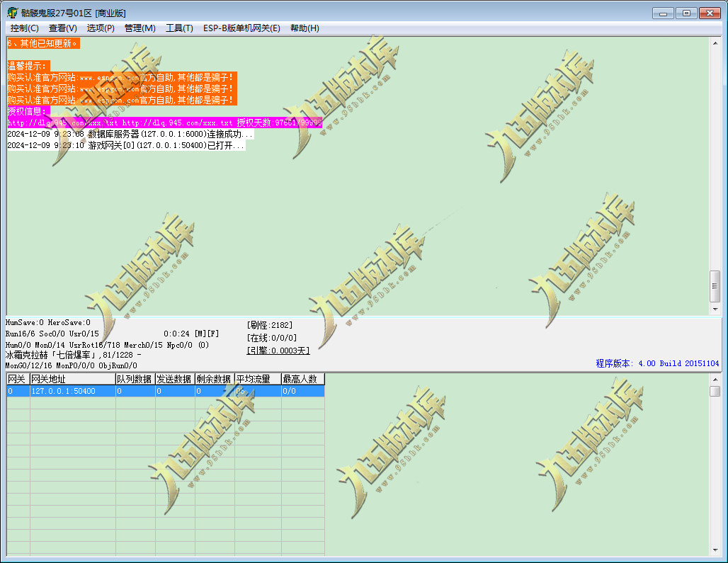The image size is (728, 563).
Task: Click the 发送数据 column header
Action: point(175,379)
